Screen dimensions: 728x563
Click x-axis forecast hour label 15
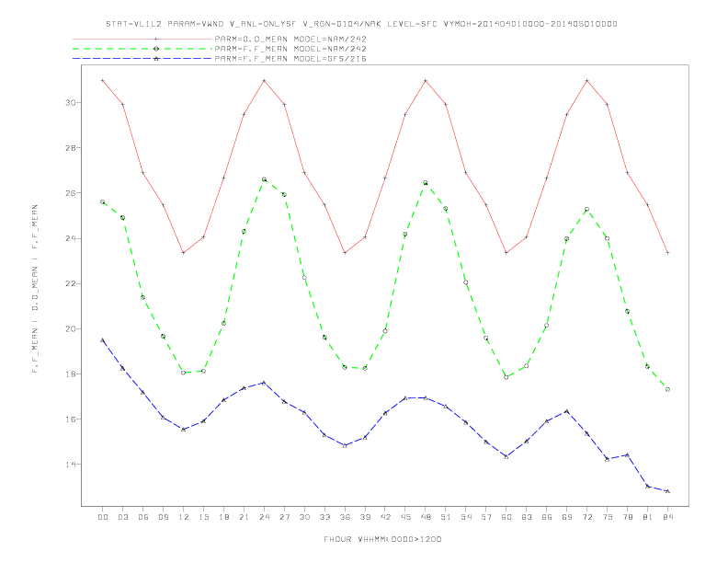point(203,517)
